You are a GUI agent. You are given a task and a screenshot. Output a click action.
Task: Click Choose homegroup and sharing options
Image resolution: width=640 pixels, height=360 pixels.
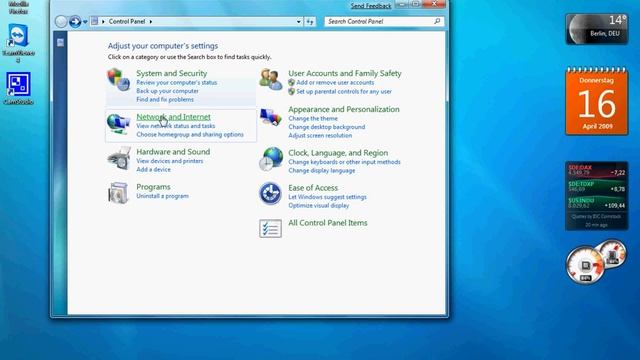click(190, 135)
